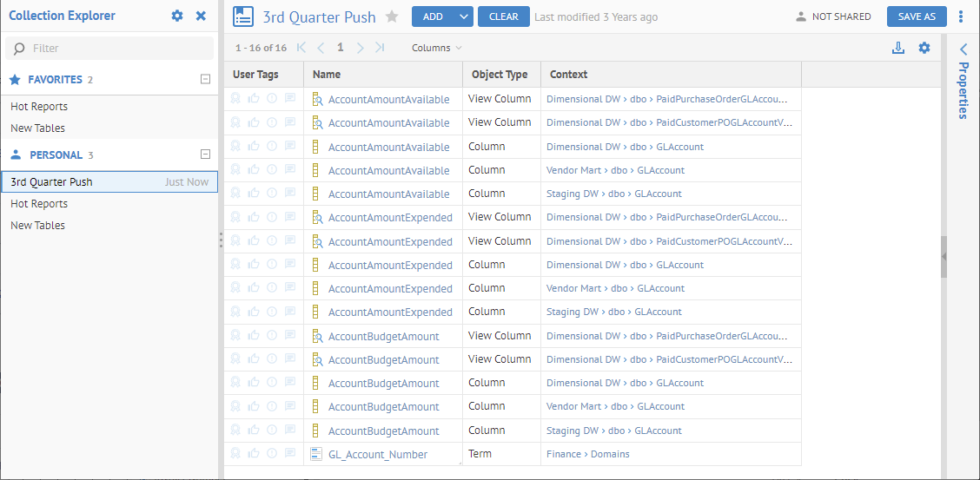The height and width of the screenshot is (480, 980).
Task: Click the comment icon in the first grid row
Action: pos(290,99)
